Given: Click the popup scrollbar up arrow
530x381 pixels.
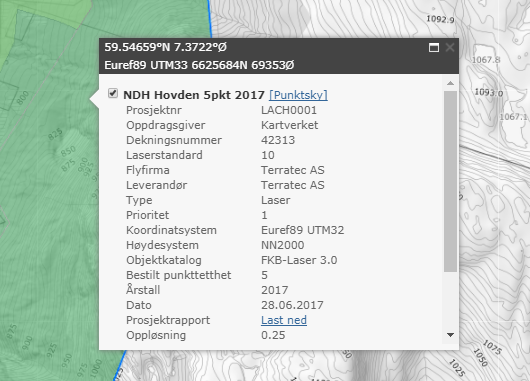Looking at the screenshot, I should point(450,83).
